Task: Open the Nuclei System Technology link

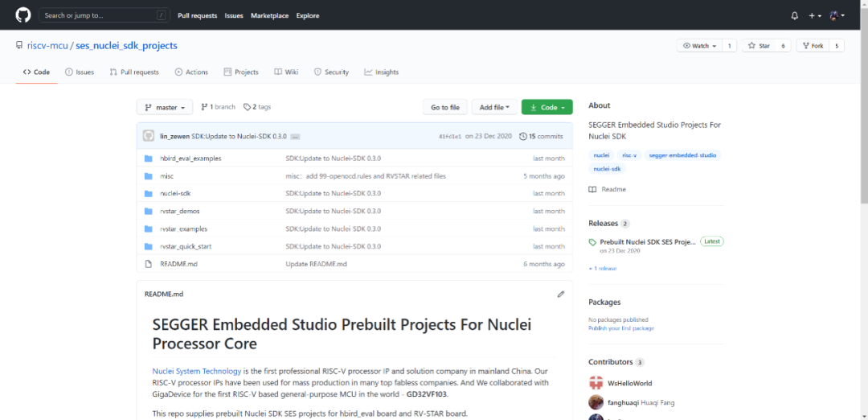Action: click(x=197, y=371)
